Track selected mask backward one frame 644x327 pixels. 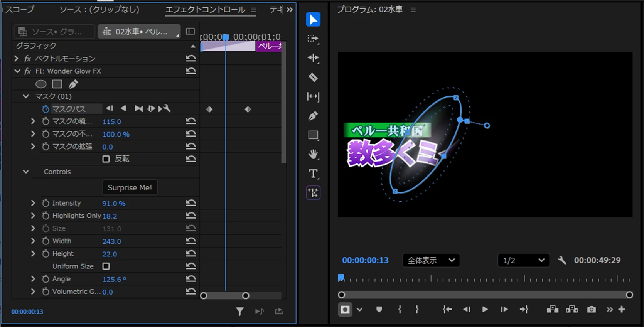point(110,109)
